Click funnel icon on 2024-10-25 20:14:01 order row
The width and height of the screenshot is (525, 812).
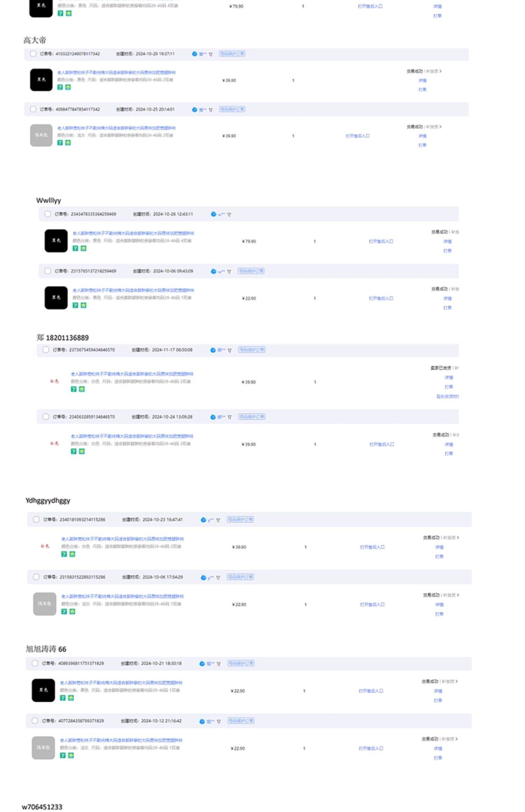point(211,110)
